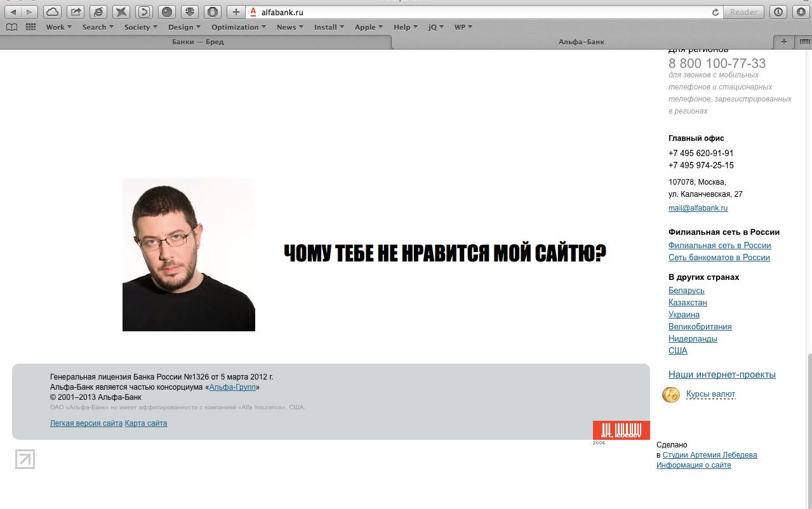Viewport: 812px width, 509px height.
Task: Open the bookmarks book icon
Action: tap(11, 27)
